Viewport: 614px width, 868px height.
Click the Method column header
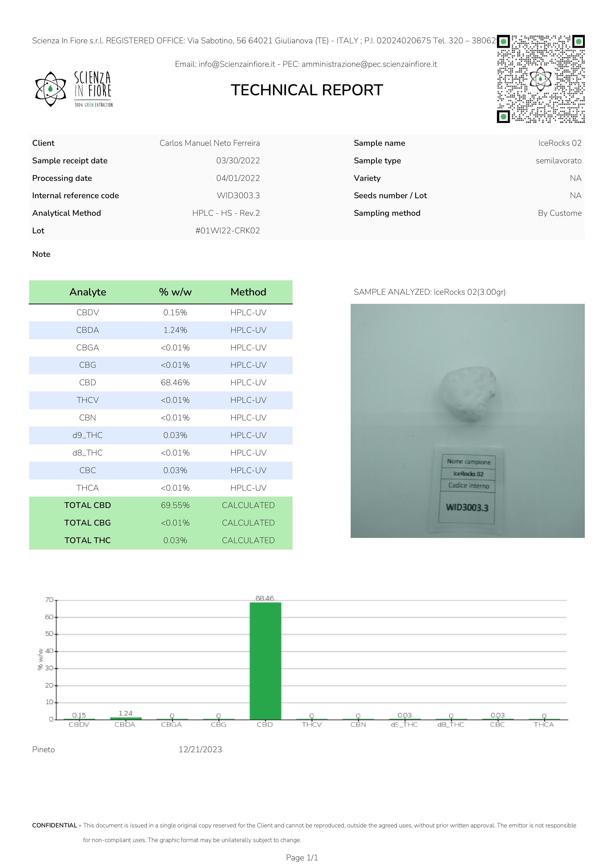click(248, 292)
